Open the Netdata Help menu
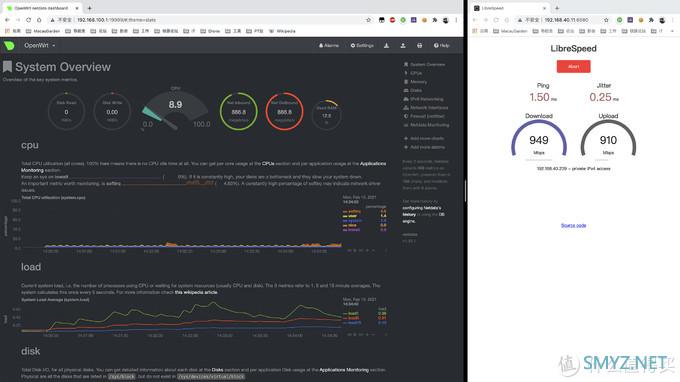 tap(441, 46)
